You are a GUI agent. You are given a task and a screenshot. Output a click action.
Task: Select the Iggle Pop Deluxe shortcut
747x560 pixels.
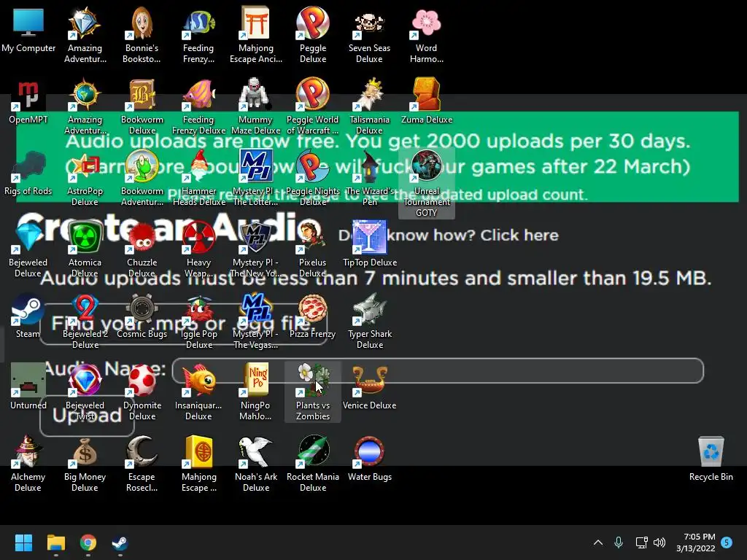coord(198,322)
